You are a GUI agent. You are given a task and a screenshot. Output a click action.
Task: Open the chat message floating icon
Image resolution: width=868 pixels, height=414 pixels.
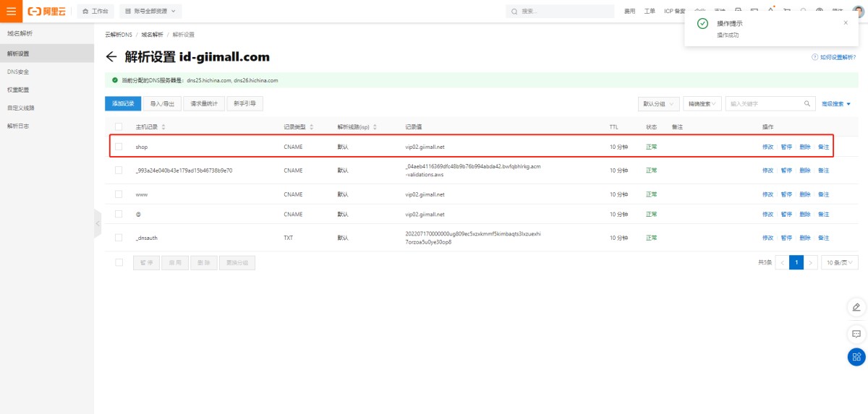coord(856,334)
